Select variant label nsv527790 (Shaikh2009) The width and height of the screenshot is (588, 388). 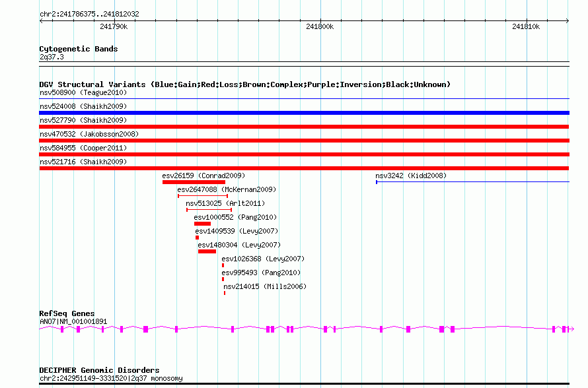pyautogui.click(x=83, y=120)
